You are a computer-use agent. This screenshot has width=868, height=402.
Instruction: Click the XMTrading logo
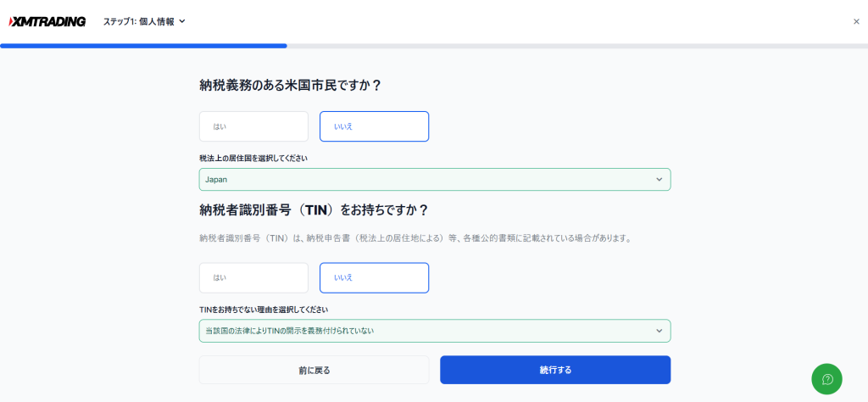pyautogui.click(x=47, y=21)
